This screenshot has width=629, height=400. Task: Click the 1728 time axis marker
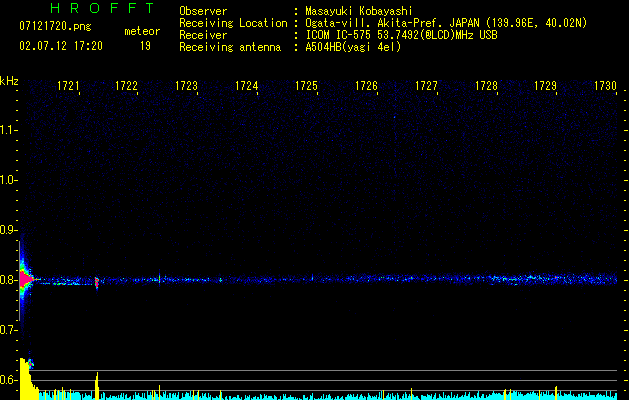486,86
